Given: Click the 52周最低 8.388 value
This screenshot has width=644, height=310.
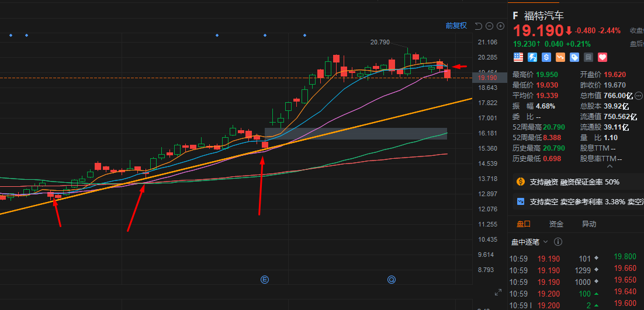Looking at the screenshot, I should click(x=552, y=138).
